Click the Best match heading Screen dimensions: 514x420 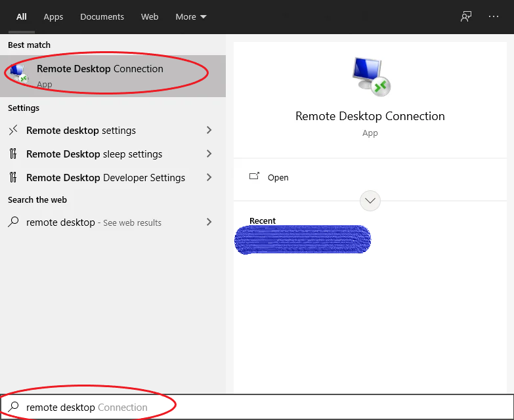click(x=29, y=45)
